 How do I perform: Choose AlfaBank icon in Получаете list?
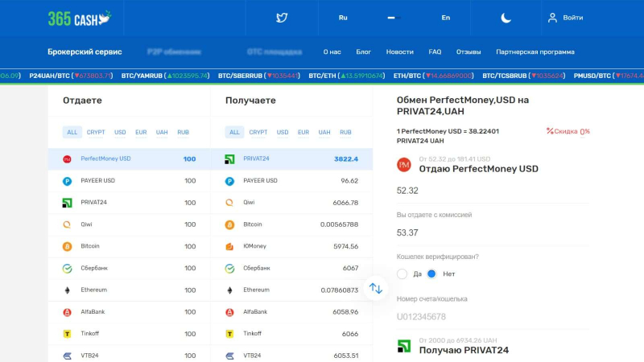[229, 312]
